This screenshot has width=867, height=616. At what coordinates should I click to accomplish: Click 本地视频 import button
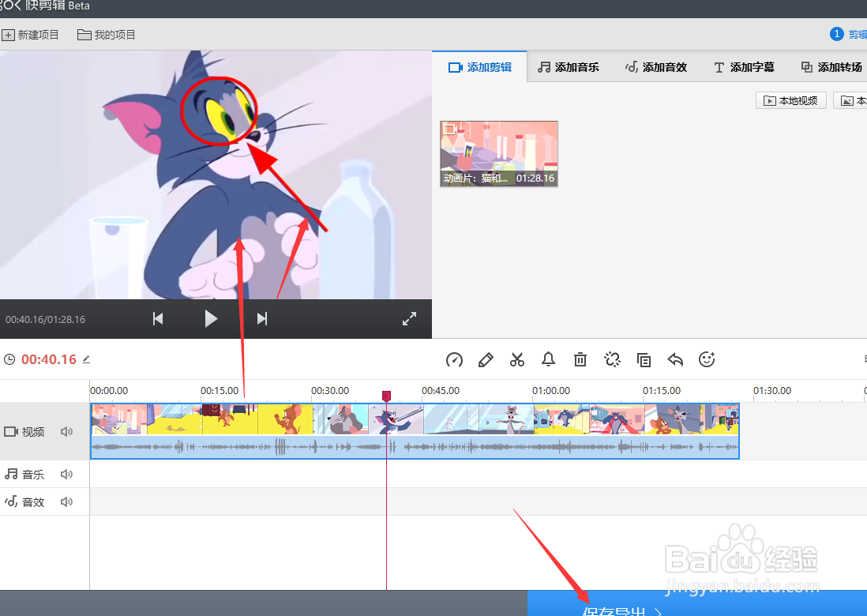pyautogui.click(x=790, y=100)
